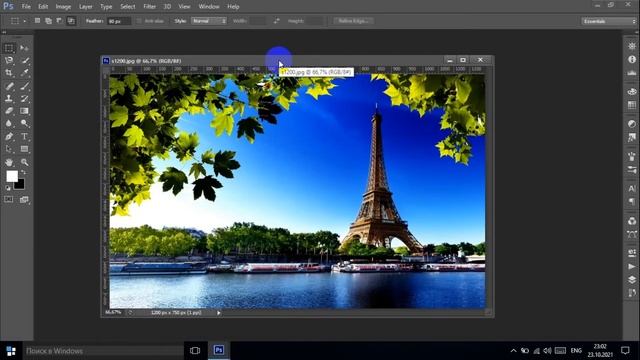Choose New selection mode
This screenshot has height=360, width=640.
[37, 21]
